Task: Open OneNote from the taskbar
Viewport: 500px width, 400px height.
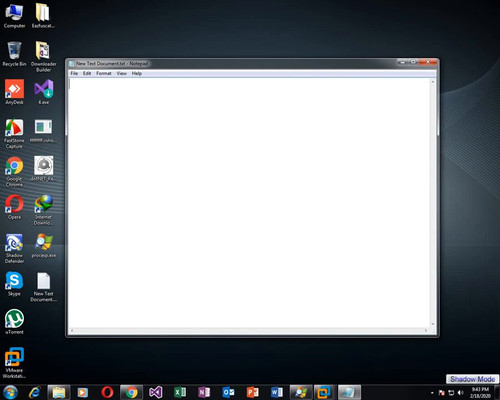Action: [204, 392]
